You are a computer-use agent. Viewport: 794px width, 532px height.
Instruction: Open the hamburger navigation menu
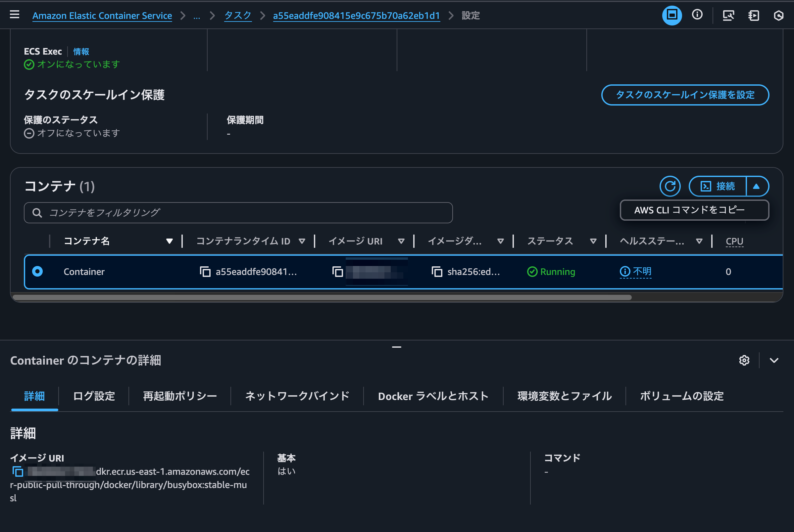[14, 15]
